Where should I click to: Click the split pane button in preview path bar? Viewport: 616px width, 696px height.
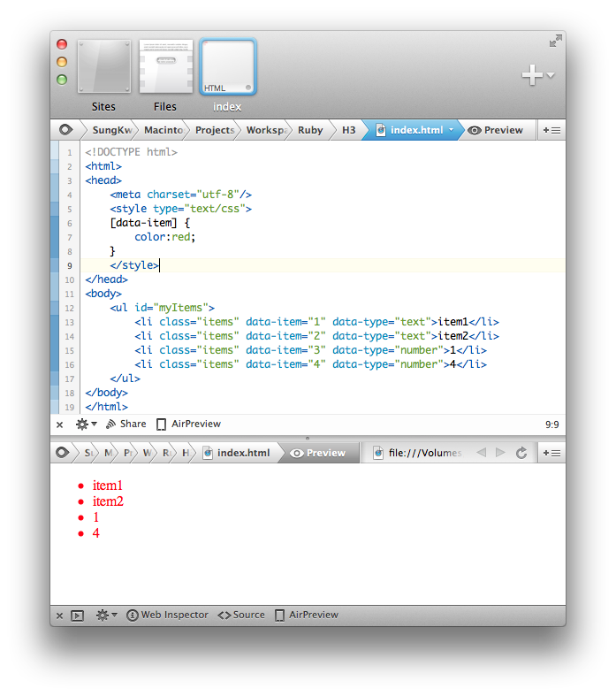click(x=551, y=453)
